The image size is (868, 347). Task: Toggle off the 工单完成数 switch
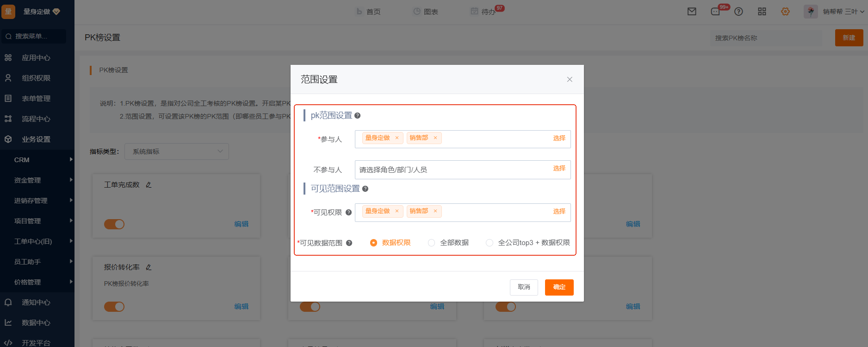(114, 224)
